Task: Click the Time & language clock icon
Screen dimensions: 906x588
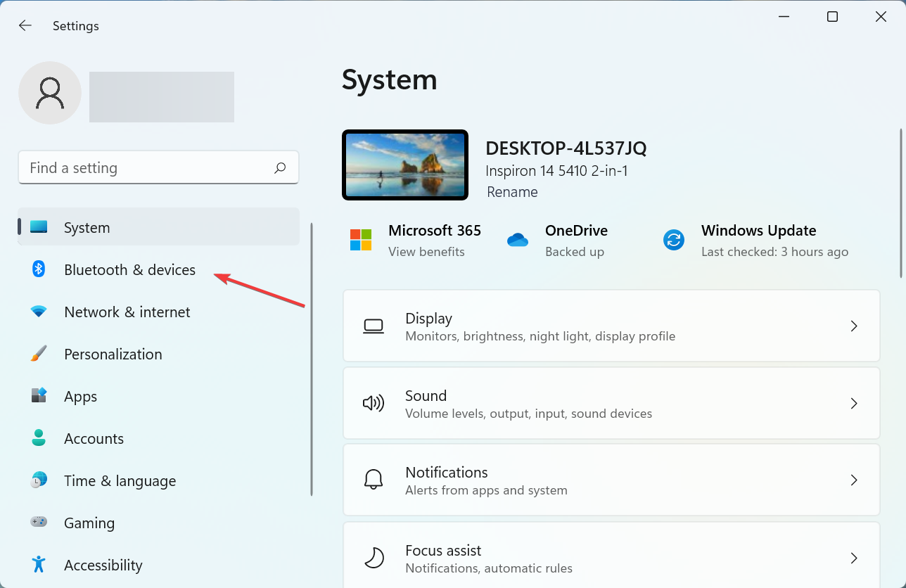Action: click(x=37, y=480)
